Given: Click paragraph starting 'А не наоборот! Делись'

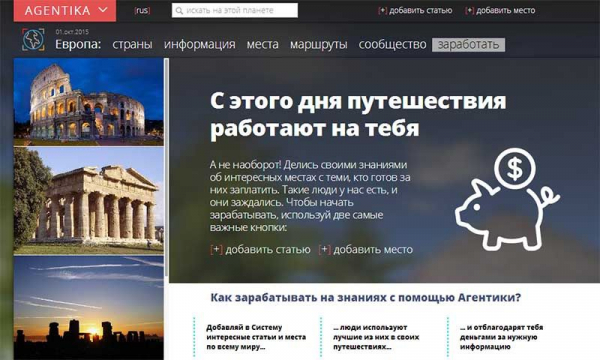Looking at the screenshot, I should [x=310, y=196].
